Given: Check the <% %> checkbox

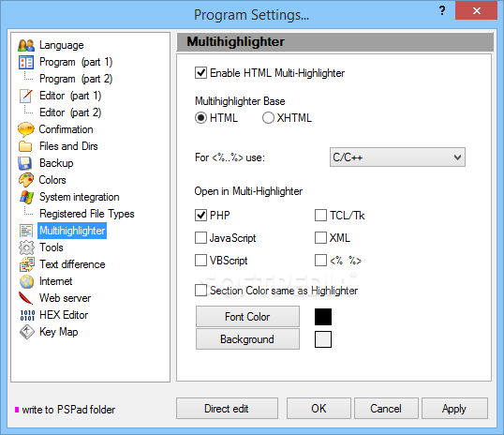Looking at the screenshot, I should point(320,261).
